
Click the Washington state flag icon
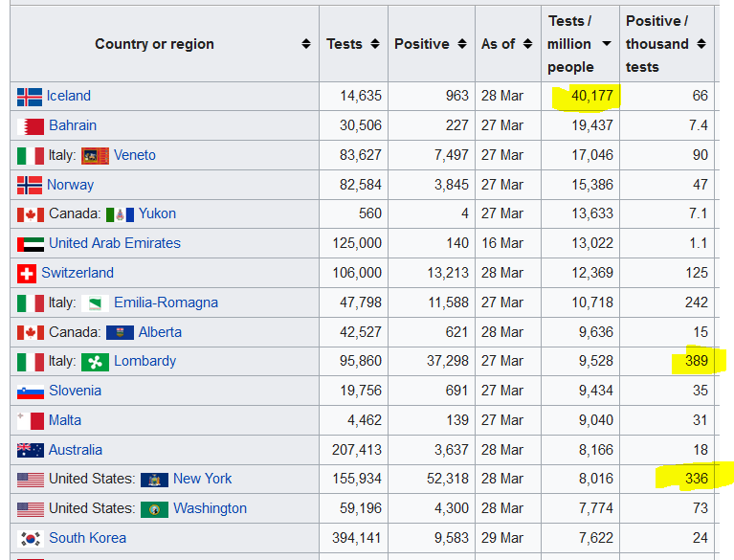coord(154,509)
